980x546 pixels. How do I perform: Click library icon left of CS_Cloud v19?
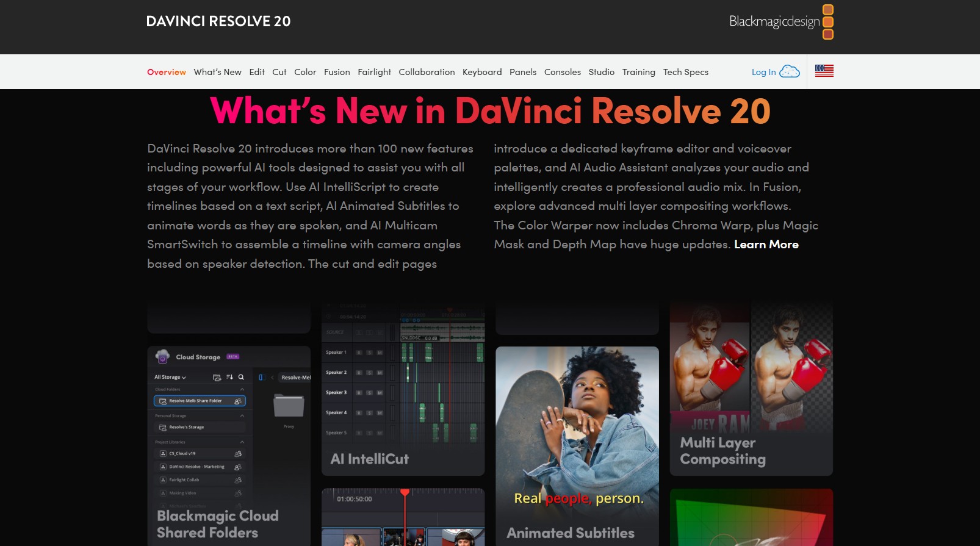(x=163, y=453)
